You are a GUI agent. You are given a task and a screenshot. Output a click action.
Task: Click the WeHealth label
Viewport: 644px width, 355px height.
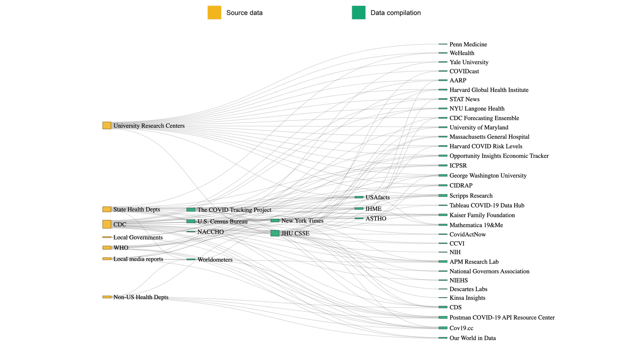click(x=462, y=53)
